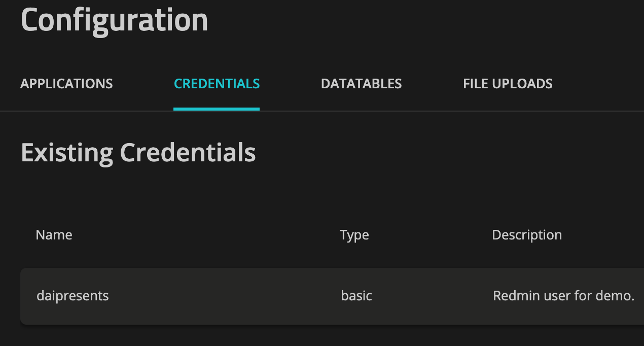644x346 pixels.
Task: Sort credentials by the Name column header
Action: (x=54, y=235)
